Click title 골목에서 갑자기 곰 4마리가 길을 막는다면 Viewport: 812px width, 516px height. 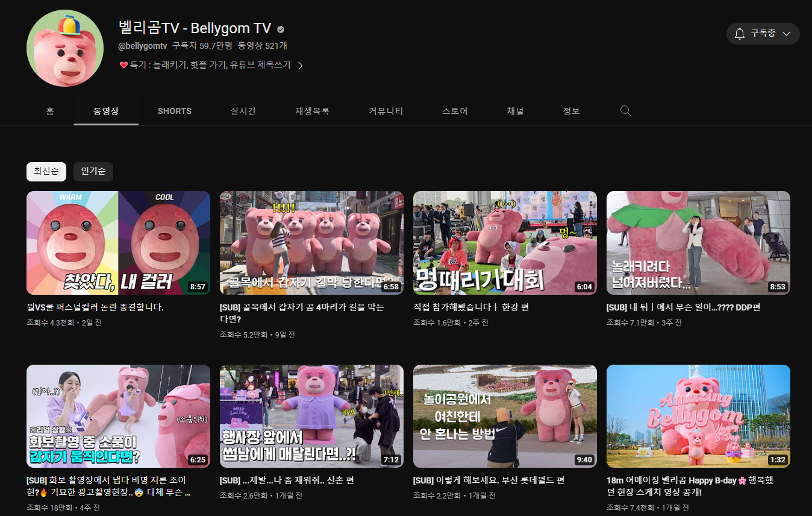302,313
